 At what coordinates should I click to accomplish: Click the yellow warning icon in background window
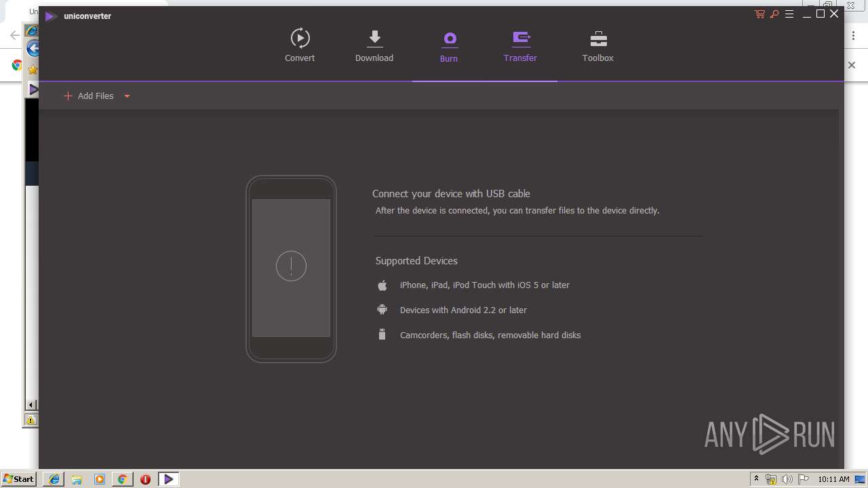(x=31, y=420)
